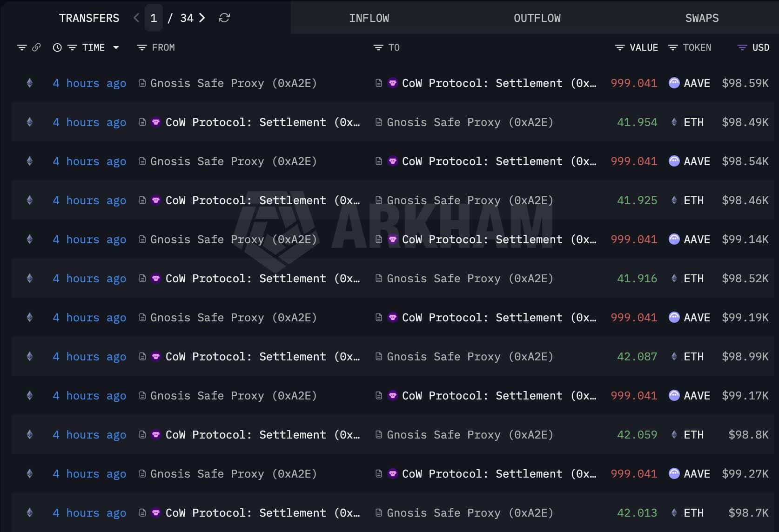Click the leftmost filter icon in header
Image resolution: width=779 pixels, height=532 pixels.
22,47
